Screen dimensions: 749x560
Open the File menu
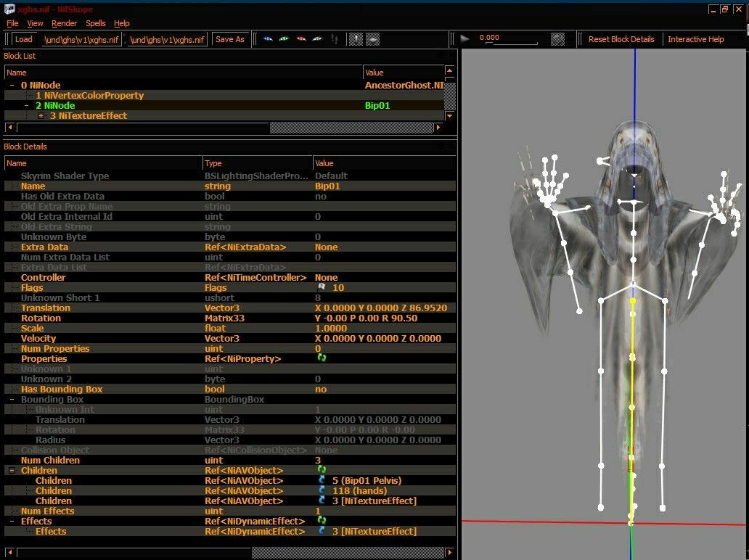[x=12, y=23]
